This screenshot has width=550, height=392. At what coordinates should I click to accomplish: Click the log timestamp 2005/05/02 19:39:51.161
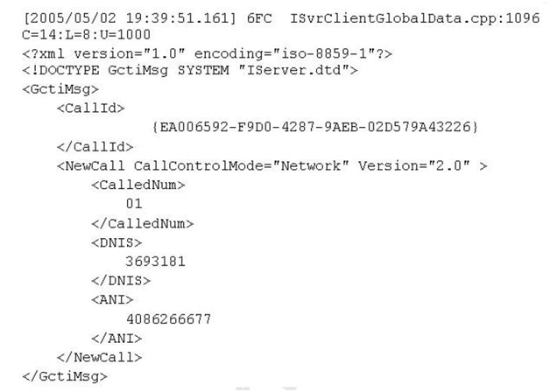pyautogui.click(x=130, y=18)
